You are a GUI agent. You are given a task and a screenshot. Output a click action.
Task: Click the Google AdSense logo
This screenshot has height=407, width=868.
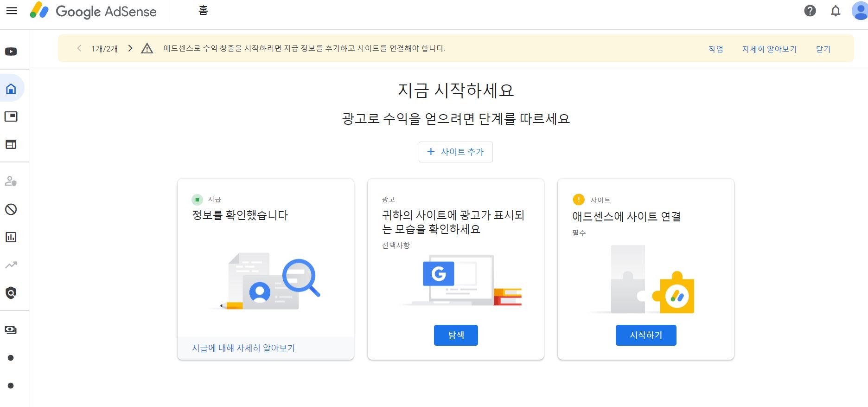(x=93, y=11)
